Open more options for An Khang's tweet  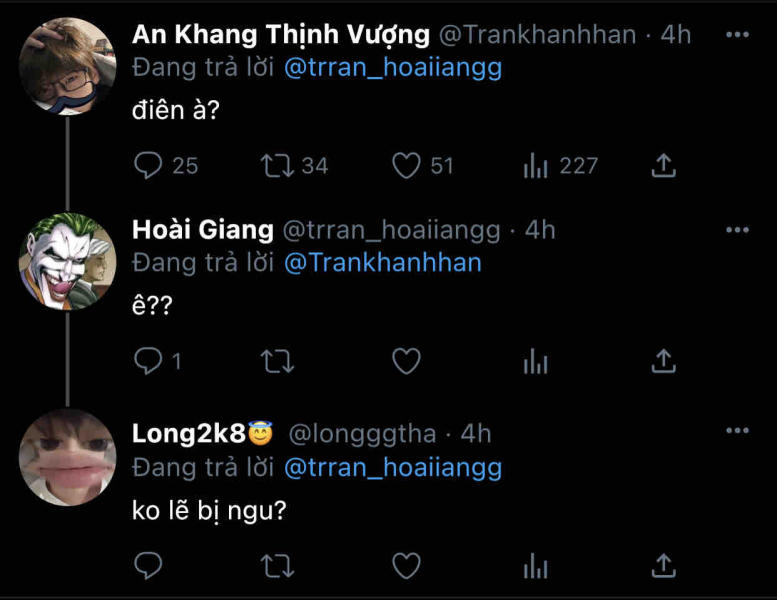coord(737,35)
